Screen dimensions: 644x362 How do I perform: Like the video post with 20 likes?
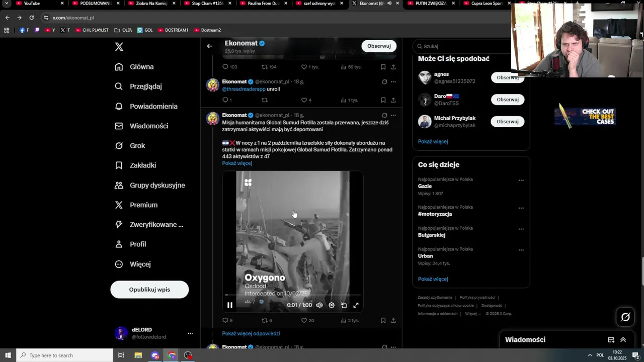[x=307, y=320]
